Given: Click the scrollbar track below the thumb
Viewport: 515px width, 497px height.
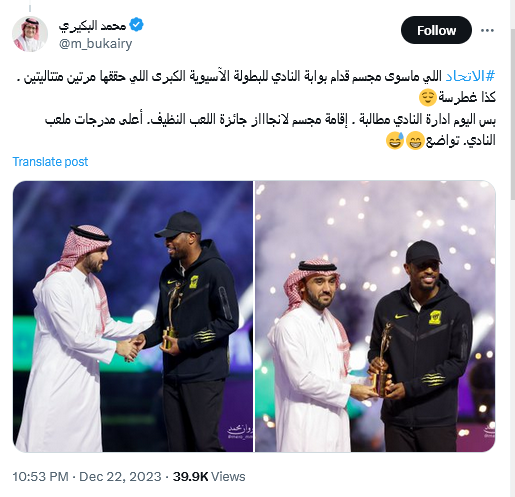Looking at the screenshot, I should 512,348.
